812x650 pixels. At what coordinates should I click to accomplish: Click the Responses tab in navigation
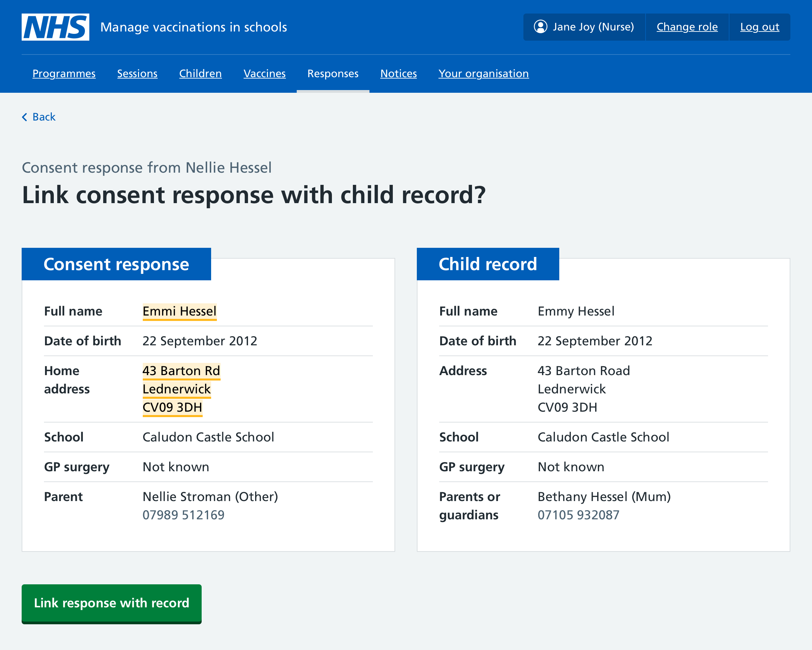(333, 73)
